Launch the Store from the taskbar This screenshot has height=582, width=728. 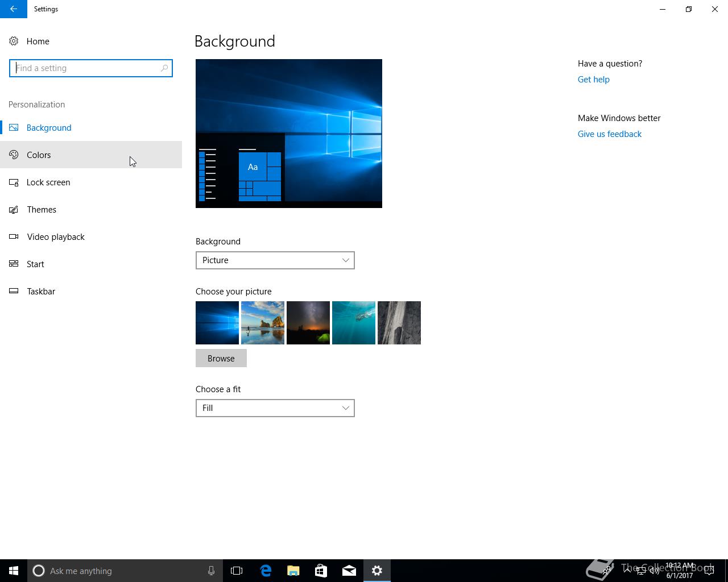click(x=321, y=571)
